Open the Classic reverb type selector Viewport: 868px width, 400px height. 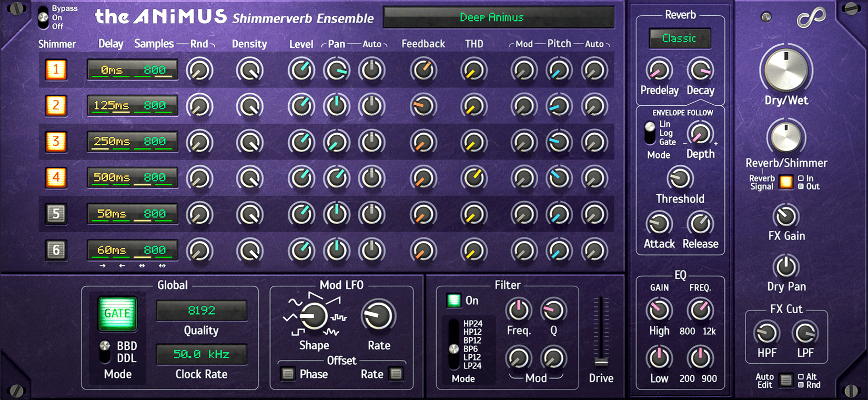679,38
